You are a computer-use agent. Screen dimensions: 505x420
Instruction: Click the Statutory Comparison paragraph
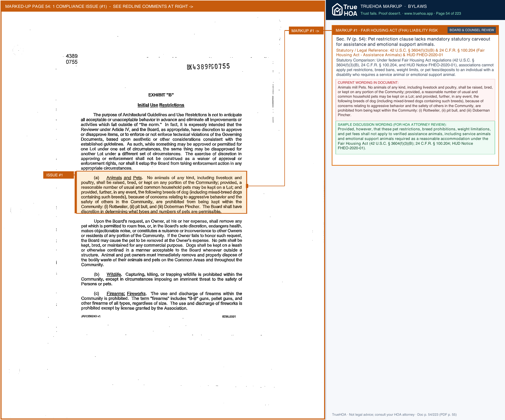coord(415,67)
